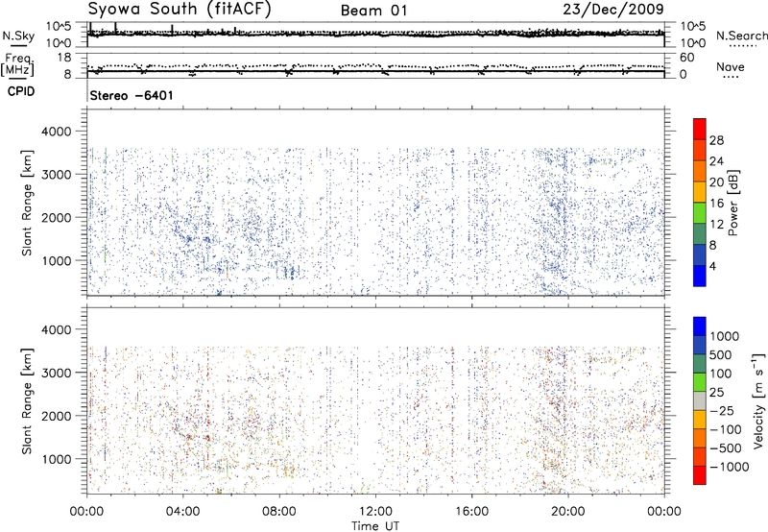This screenshot has width=768, height=532.
Task: Click the 'Stereo -6401' control program text
Action: point(132,95)
